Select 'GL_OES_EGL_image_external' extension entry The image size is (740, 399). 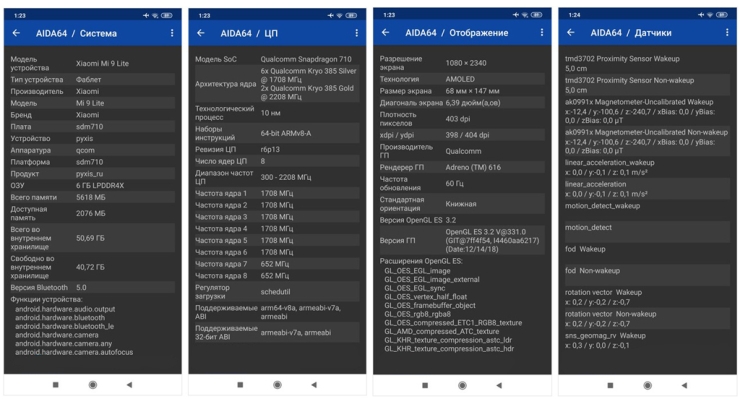(432, 280)
